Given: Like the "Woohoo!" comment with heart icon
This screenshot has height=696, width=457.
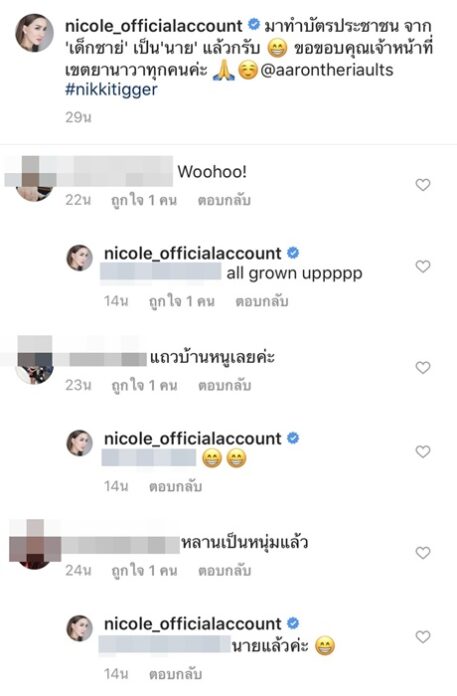Looking at the screenshot, I should (423, 185).
